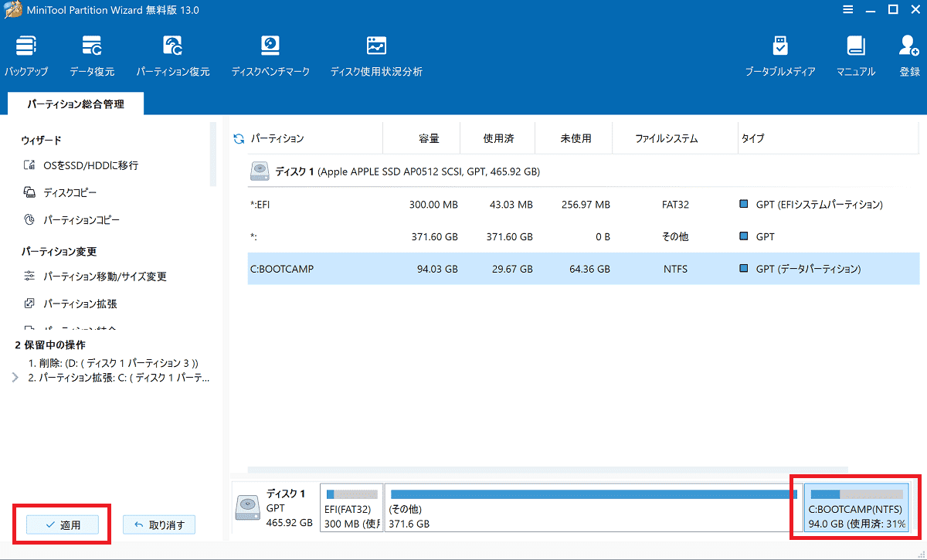Viewport: 927px width, 560px height.
Task: Sort by the ファイルシステム column header
Action: tap(667, 138)
